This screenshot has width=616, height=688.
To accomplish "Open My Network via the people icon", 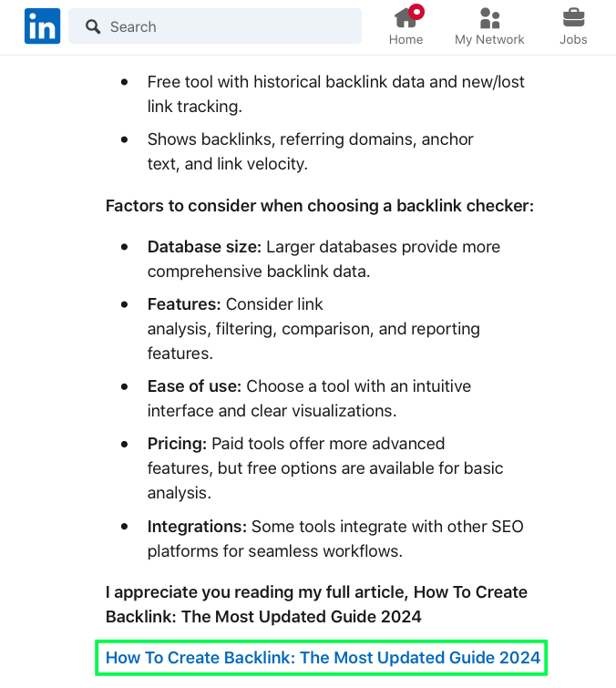I will pyautogui.click(x=489, y=18).
